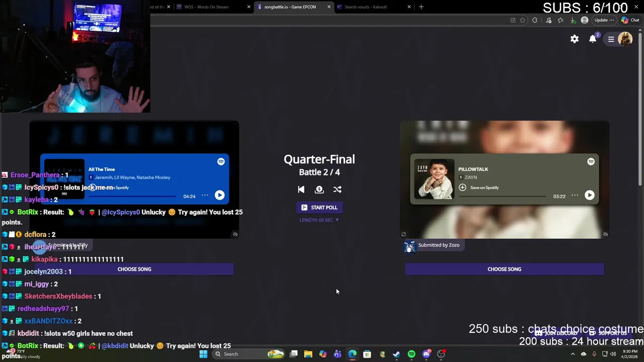The width and height of the screenshot is (644, 362).
Task: Open Microsoft Edge from the taskbar
Action: click(352, 354)
